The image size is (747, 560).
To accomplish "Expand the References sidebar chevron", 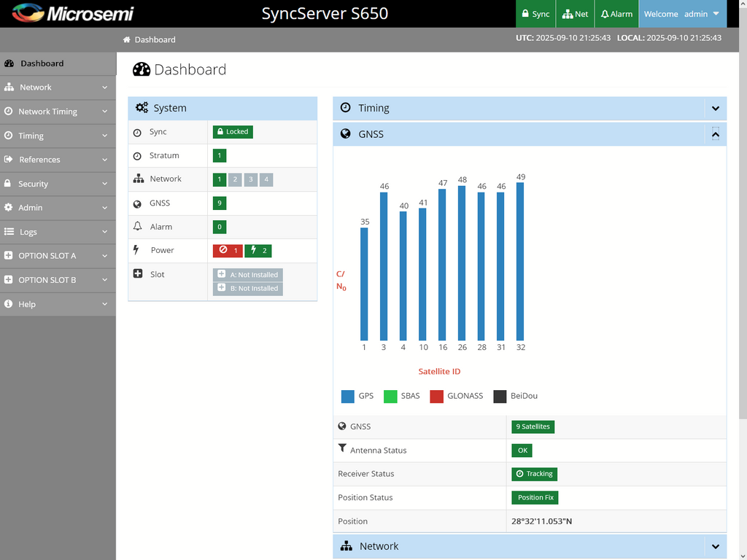I will 105,160.
